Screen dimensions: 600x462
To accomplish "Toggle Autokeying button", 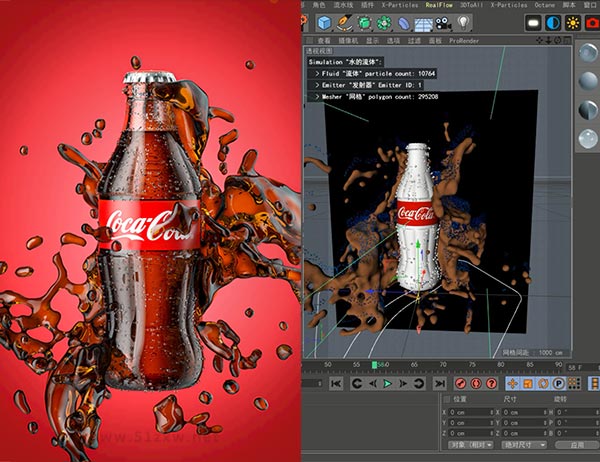I will click(x=476, y=383).
